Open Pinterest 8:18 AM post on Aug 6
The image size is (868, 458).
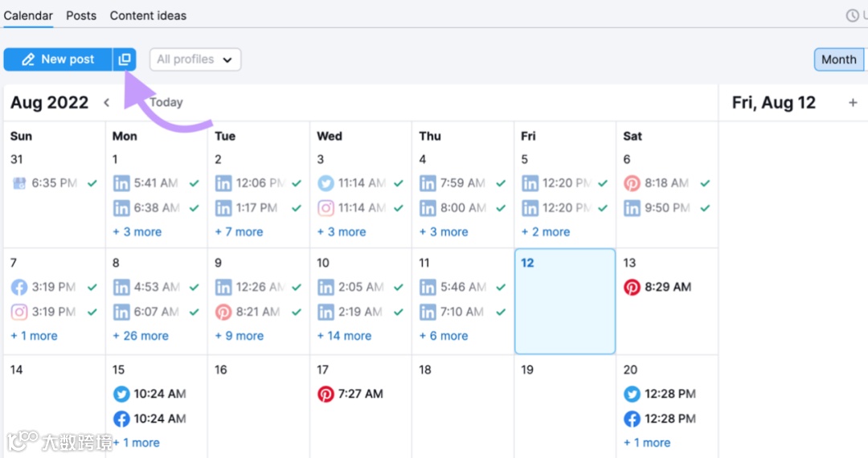point(667,183)
